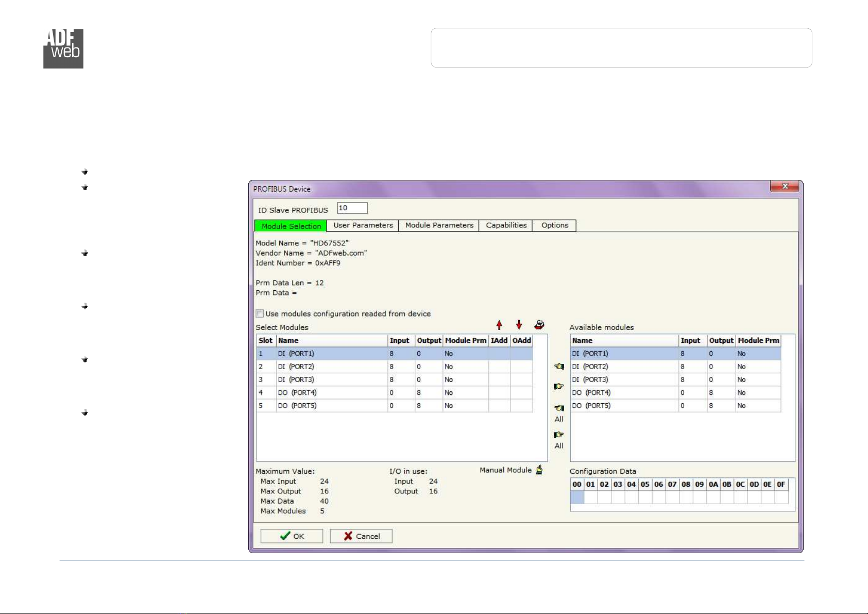Close the PROFIBUS Device dialog
Viewport: 868px width, 614px height.
(x=785, y=186)
